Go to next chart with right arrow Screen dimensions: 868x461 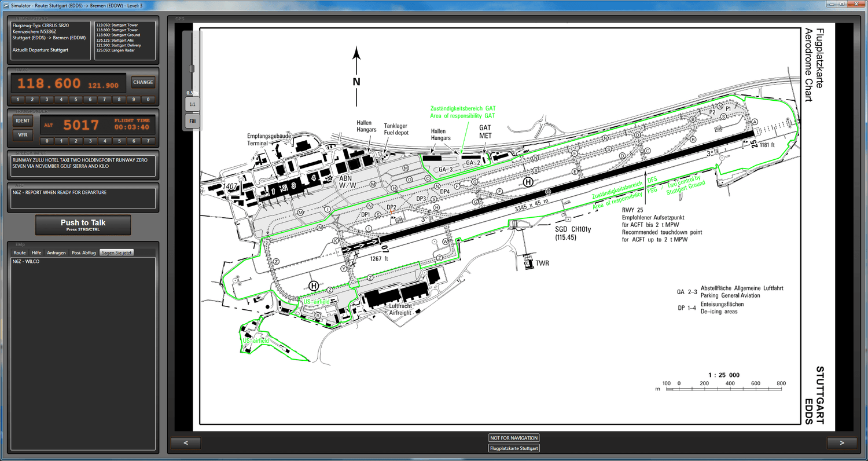coord(842,443)
